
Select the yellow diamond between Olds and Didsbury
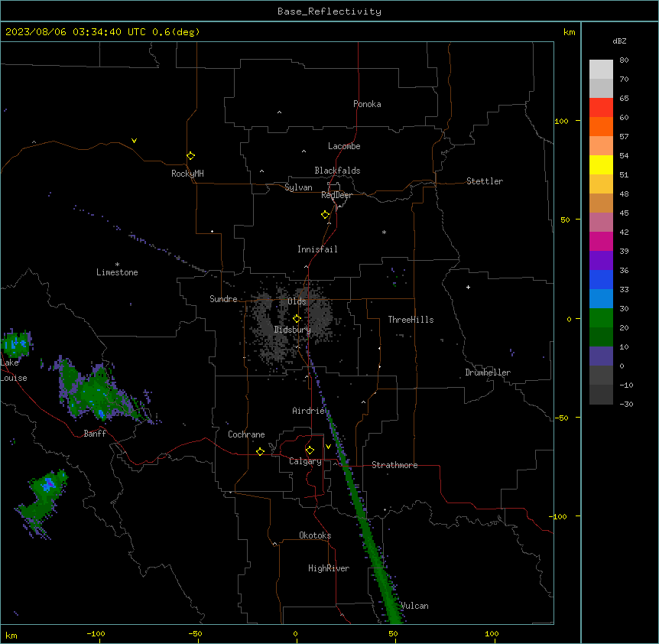pyautogui.click(x=297, y=319)
